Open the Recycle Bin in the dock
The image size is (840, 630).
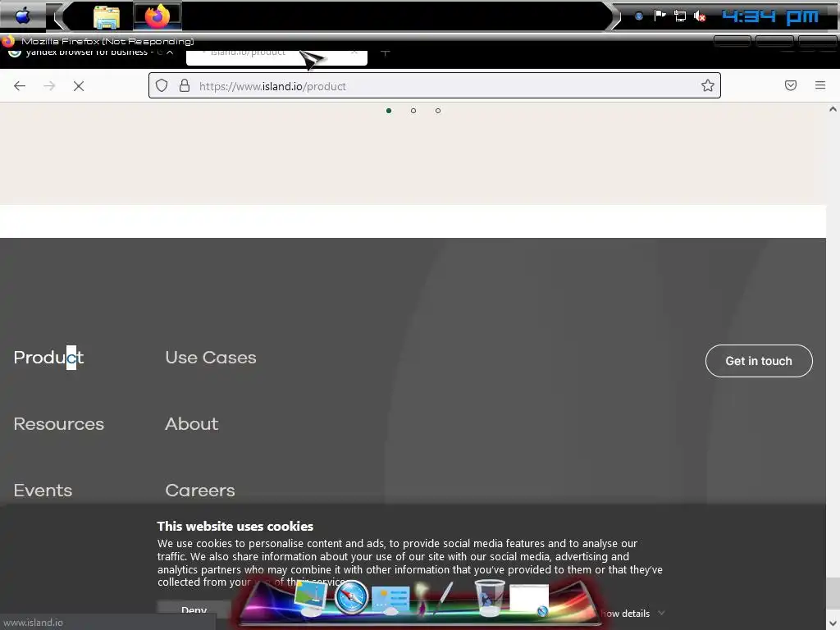(x=489, y=598)
